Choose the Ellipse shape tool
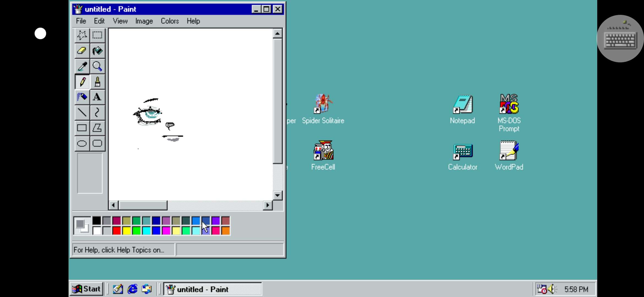The image size is (644, 297). (82, 143)
